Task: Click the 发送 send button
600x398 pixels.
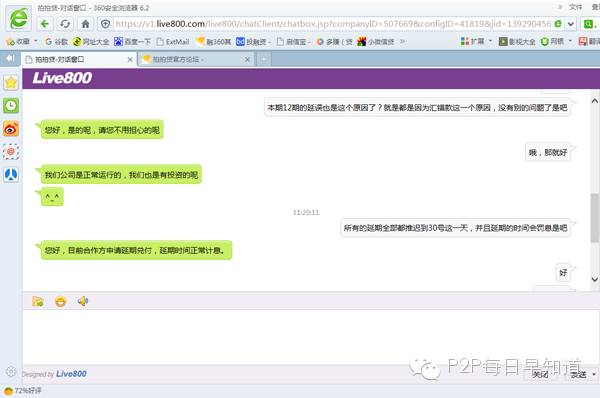Action: point(578,374)
